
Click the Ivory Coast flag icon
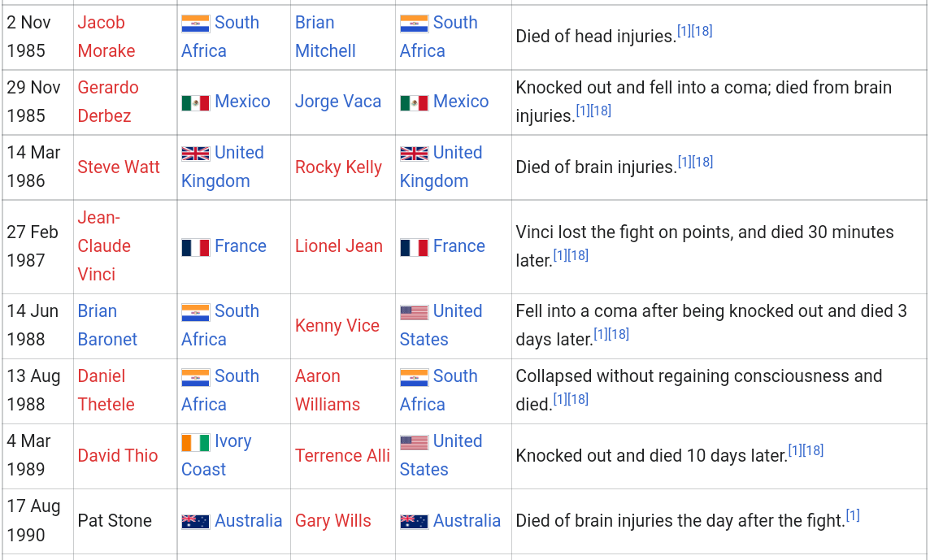(195, 442)
